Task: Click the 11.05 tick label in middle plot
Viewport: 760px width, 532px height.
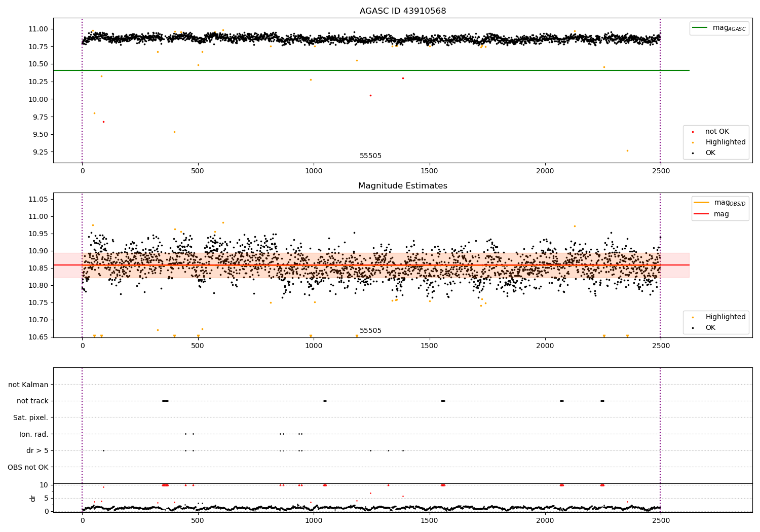Action: [x=39, y=200]
